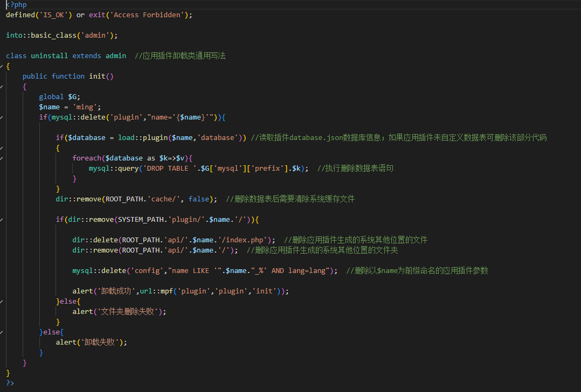Fold the foreach($database as $k=>$v) loop
581x392 pixels.
(2, 158)
